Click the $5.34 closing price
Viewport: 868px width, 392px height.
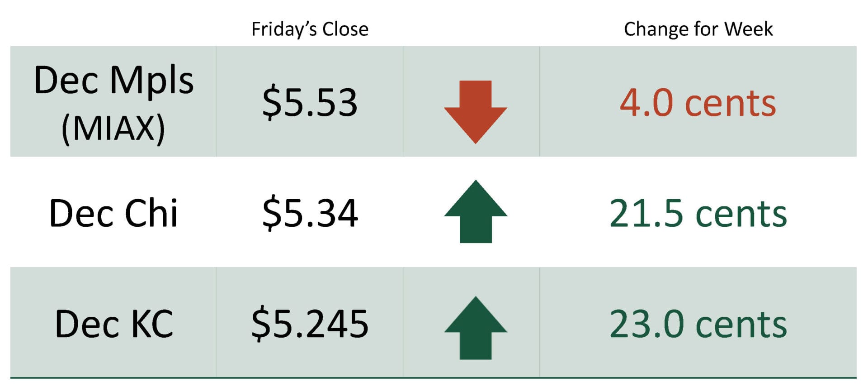pos(310,213)
